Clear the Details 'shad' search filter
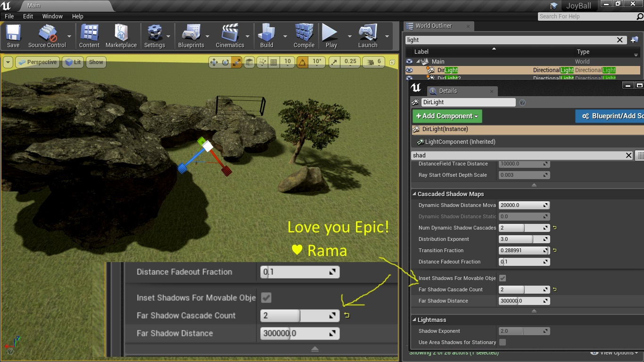644x362 pixels. 628,155
